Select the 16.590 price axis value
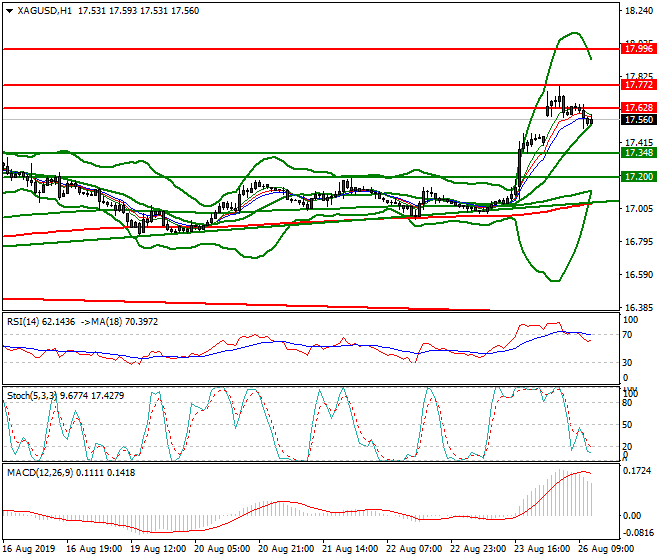Viewport: 660px width, 560px height. point(639,275)
